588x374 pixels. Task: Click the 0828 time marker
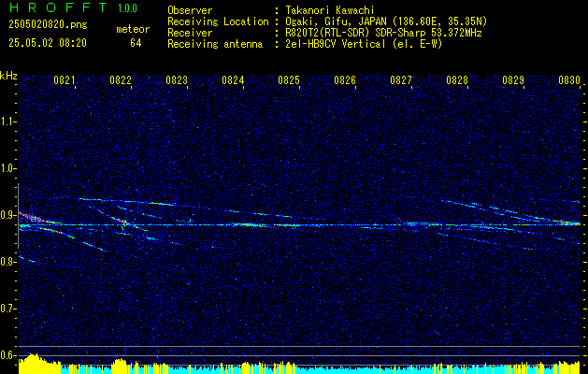pos(457,79)
